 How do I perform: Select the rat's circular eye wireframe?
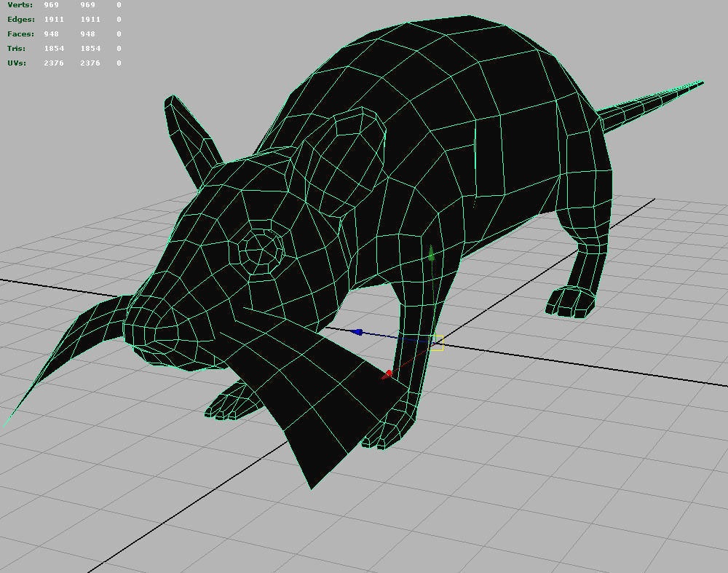click(x=260, y=250)
